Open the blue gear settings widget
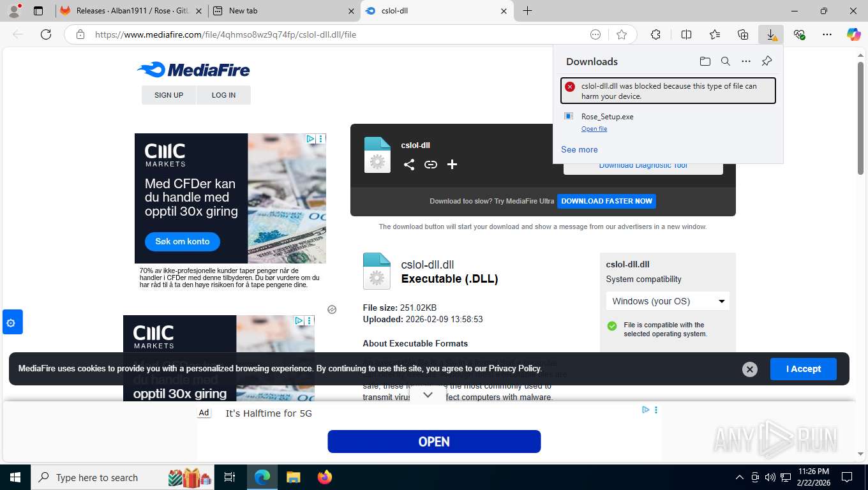 click(13, 322)
